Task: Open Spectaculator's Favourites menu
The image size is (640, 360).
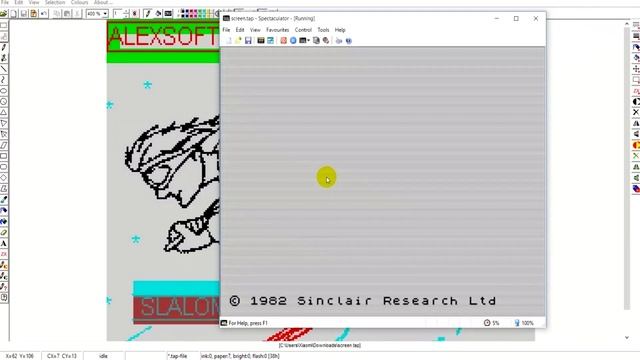Action: click(x=278, y=30)
